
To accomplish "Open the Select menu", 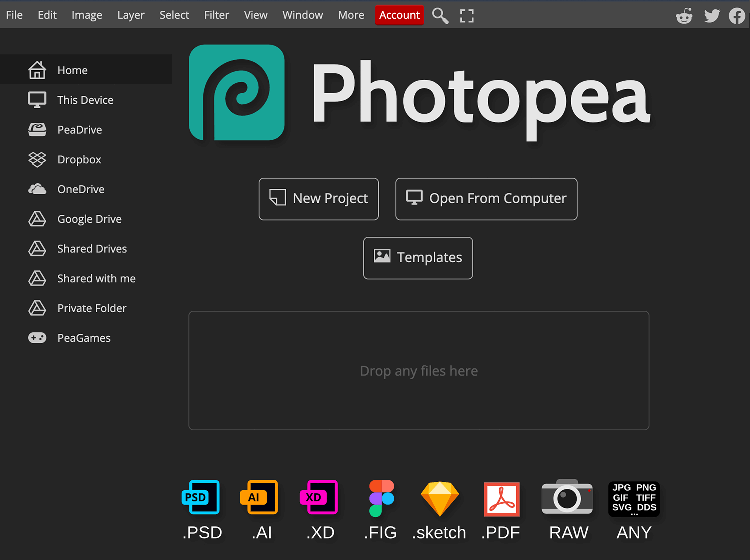I will 174,15.
